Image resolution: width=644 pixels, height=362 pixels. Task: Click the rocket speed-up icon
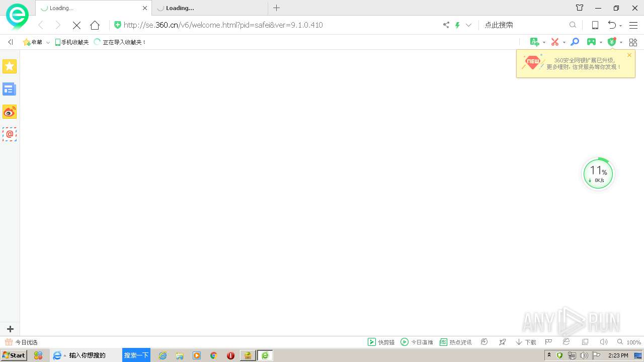pyautogui.click(x=502, y=342)
